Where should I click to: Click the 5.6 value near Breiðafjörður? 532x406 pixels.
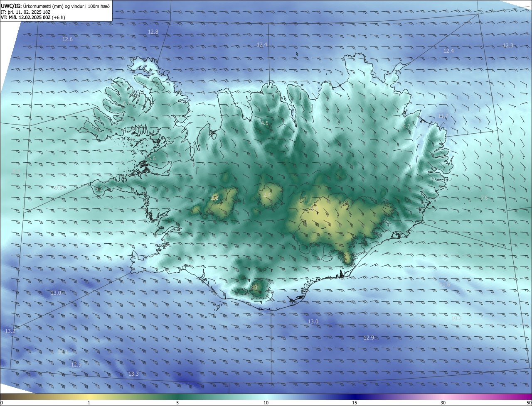(152, 159)
